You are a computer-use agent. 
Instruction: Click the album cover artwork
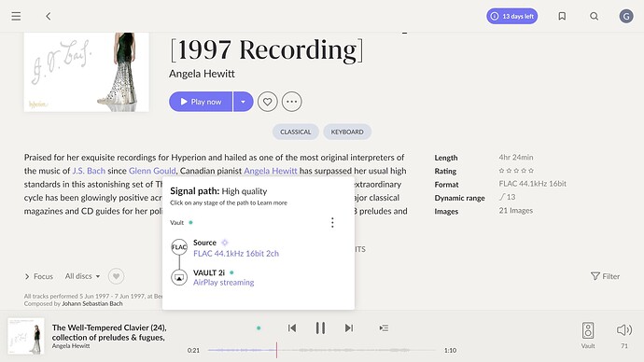[x=86, y=72]
